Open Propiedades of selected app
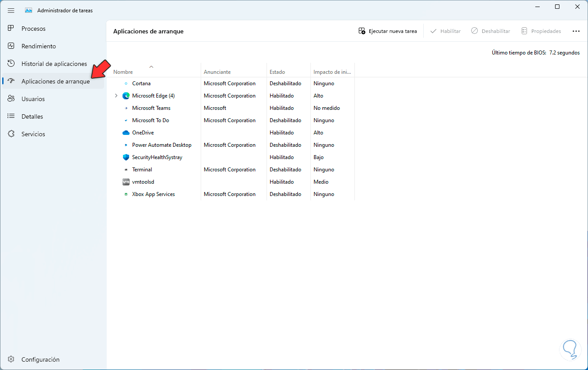588x370 pixels. click(x=541, y=31)
